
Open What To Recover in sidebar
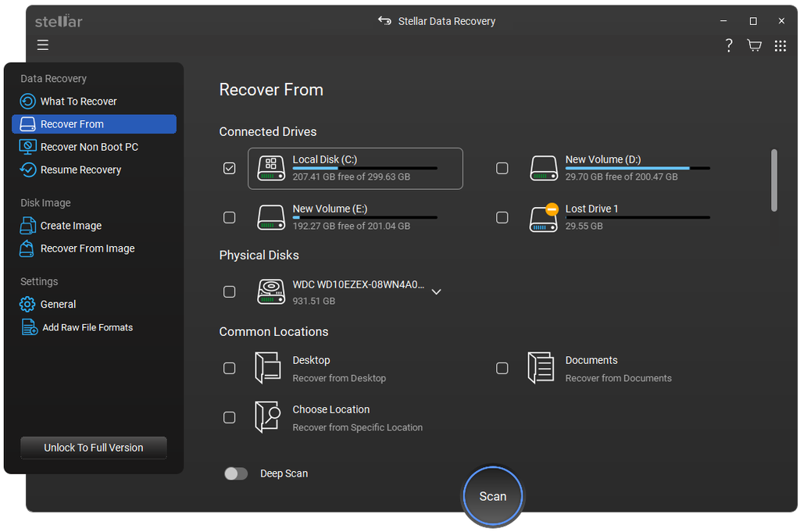coord(94,101)
